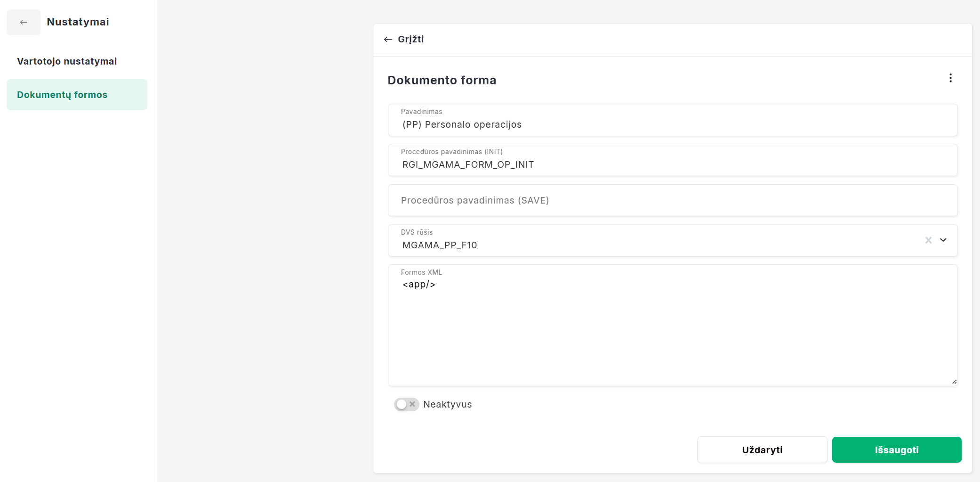Click inside the Formos XML text area
This screenshot has height=482, width=980.
(x=672, y=330)
